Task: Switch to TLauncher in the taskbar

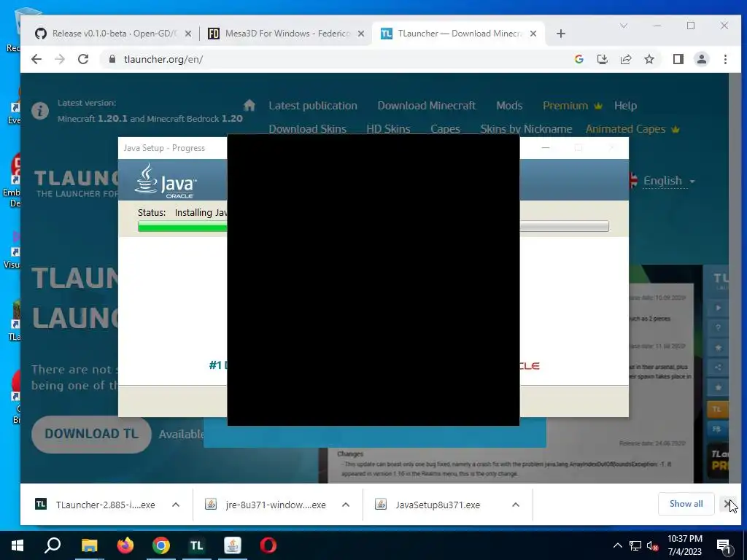Action: click(x=197, y=545)
